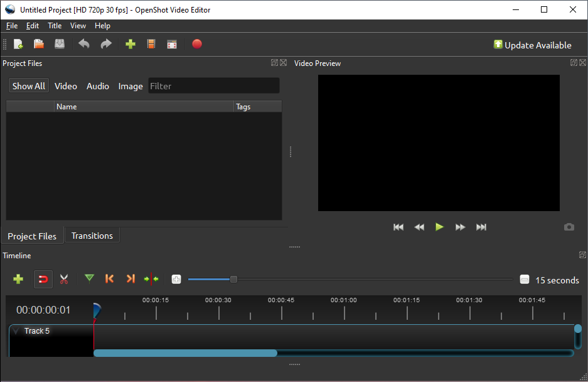Screen dimensions: 588x382
Task: Click the blue playhead marker on ruler
Action: (97, 310)
